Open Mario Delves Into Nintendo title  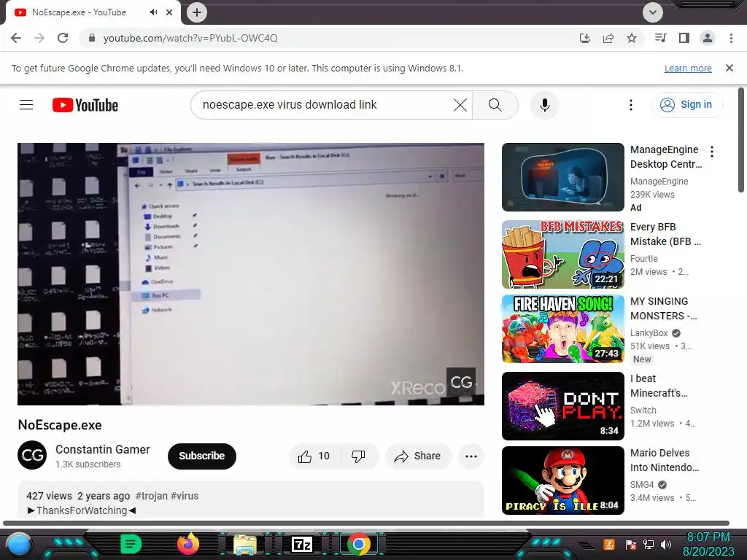665,460
